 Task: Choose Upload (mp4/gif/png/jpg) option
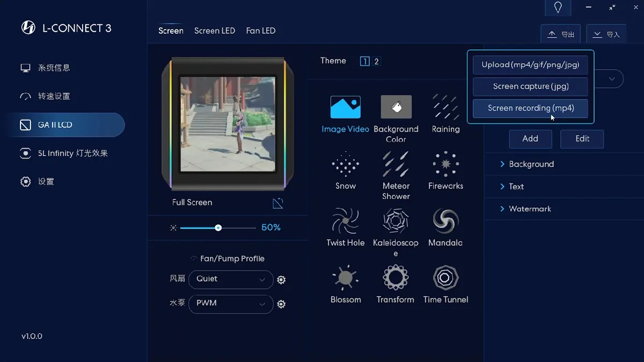(530, 65)
